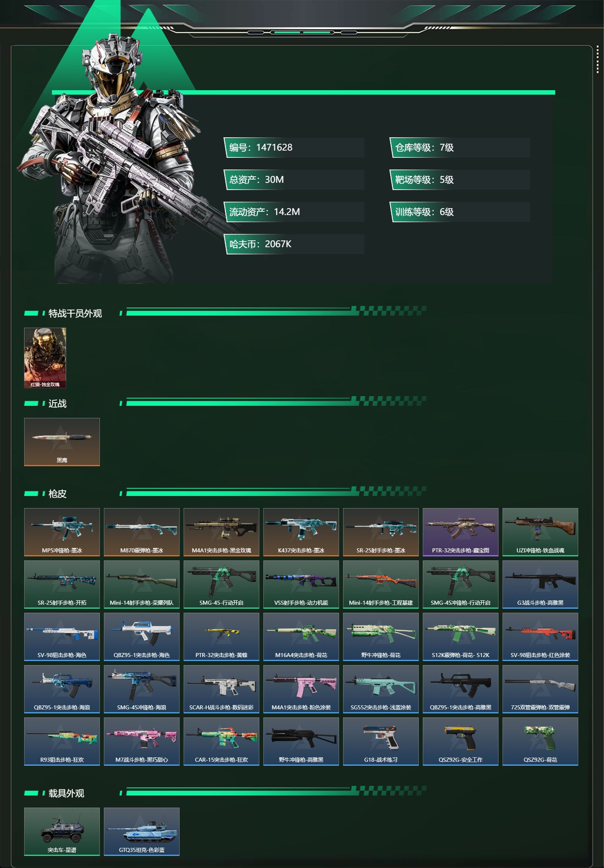Click SV-98狙击步枪-红色涂装 skin

[540, 637]
